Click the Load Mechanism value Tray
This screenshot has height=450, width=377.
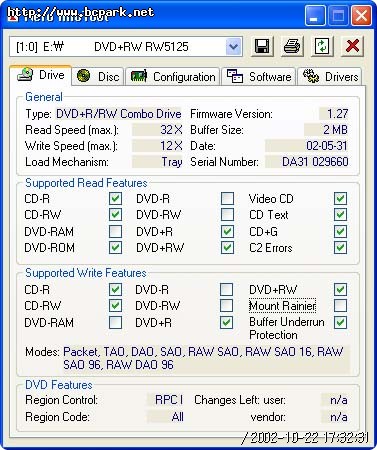[157, 162]
